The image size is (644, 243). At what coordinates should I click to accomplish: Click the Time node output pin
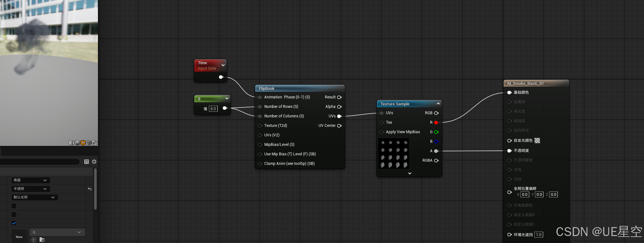coord(221,77)
